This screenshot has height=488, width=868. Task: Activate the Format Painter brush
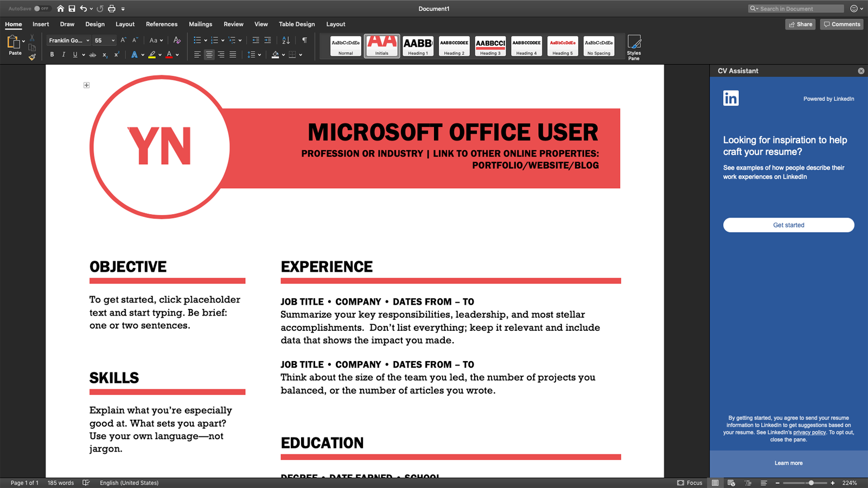tap(32, 56)
